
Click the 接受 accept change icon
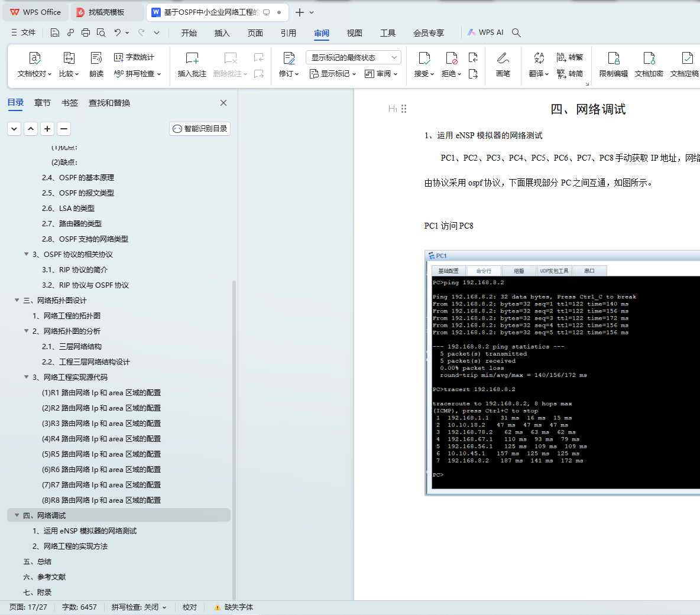(424, 64)
